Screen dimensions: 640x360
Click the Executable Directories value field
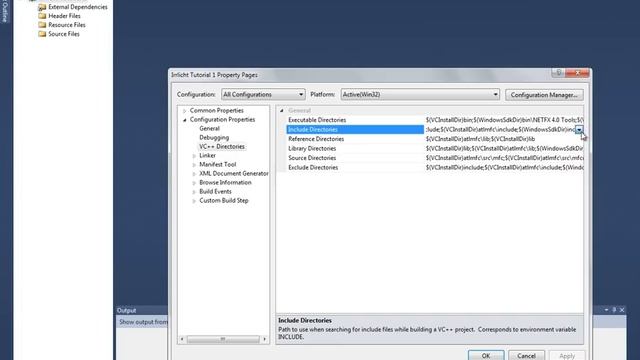504,120
